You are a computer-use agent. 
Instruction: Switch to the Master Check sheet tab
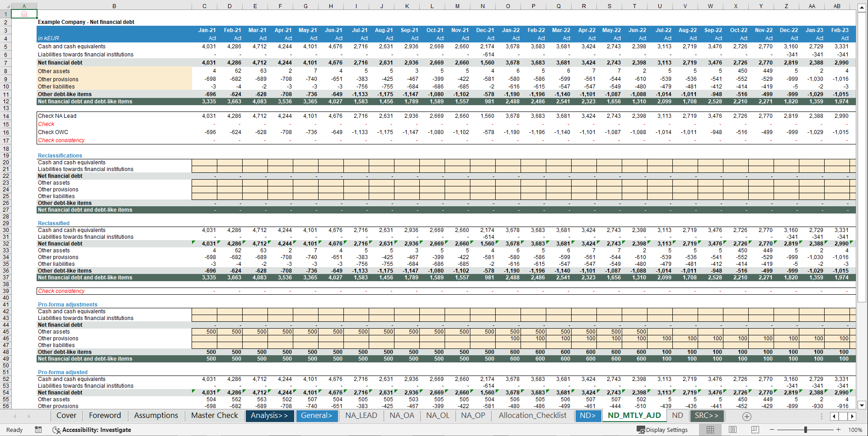(213, 415)
